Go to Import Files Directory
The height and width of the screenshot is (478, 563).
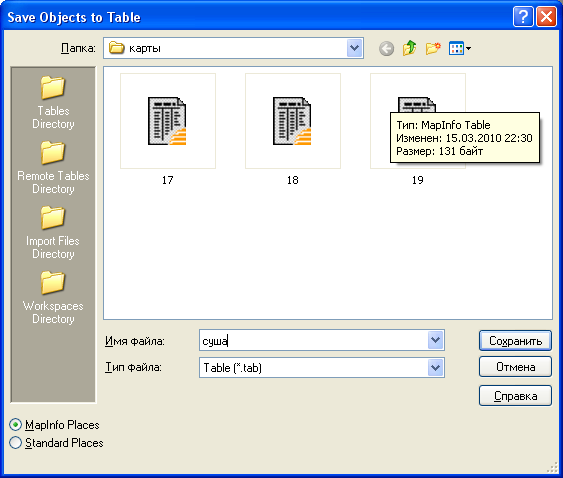(x=53, y=233)
